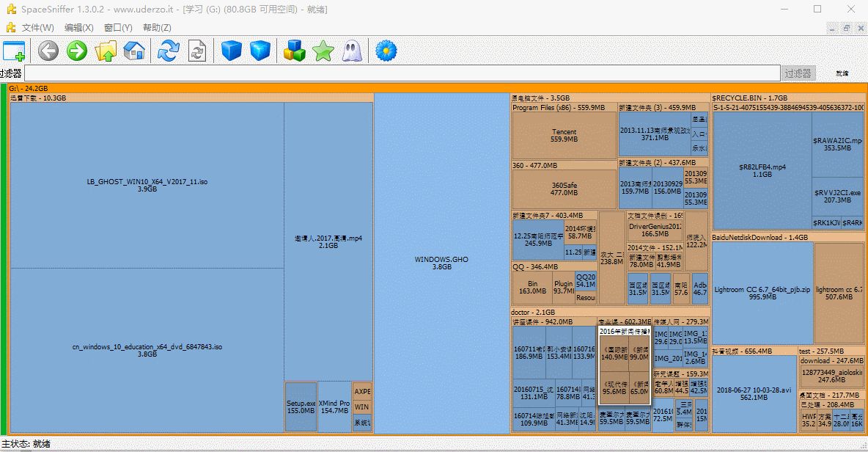Toggle free space with the ghost icon
Image resolution: width=868 pixels, height=452 pixels.
coord(352,51)
